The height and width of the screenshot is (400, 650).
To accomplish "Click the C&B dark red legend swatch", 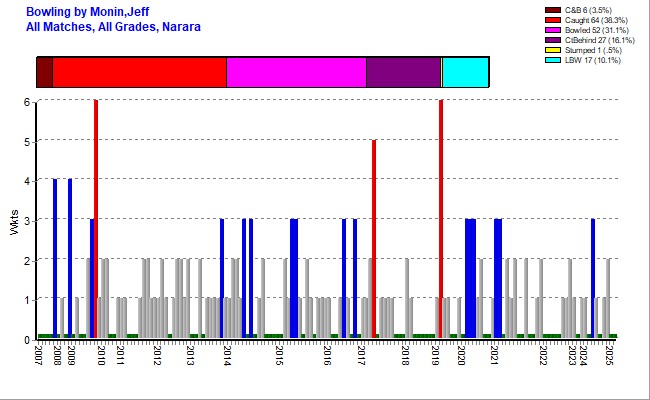I will (x=553, y=10).
